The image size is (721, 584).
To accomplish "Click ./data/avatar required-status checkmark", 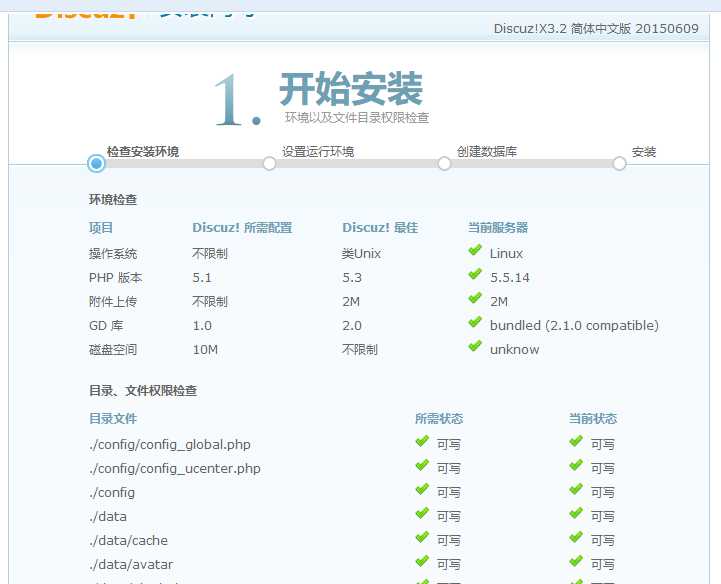I will [x=422, y=561].
